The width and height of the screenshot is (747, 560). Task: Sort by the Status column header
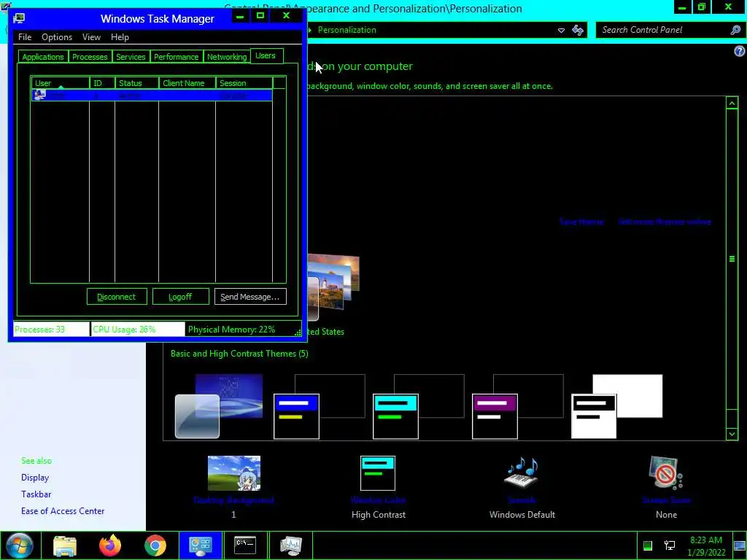tap(136, 83)
